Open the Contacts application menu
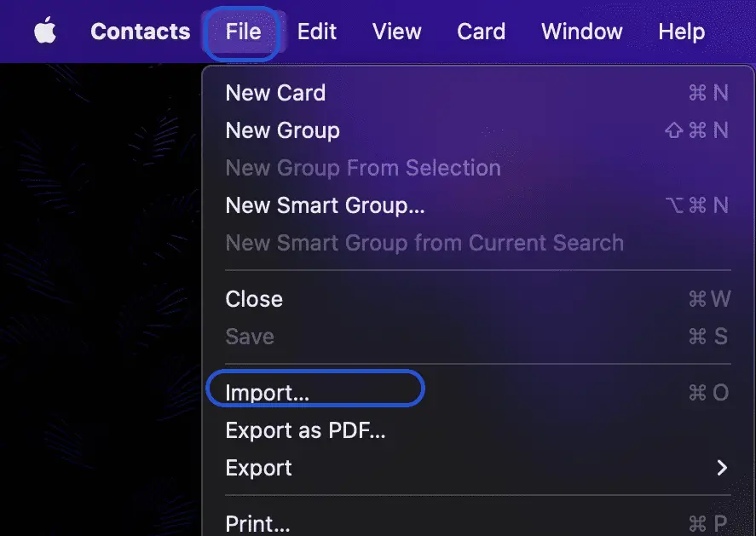 pos(141,32)
